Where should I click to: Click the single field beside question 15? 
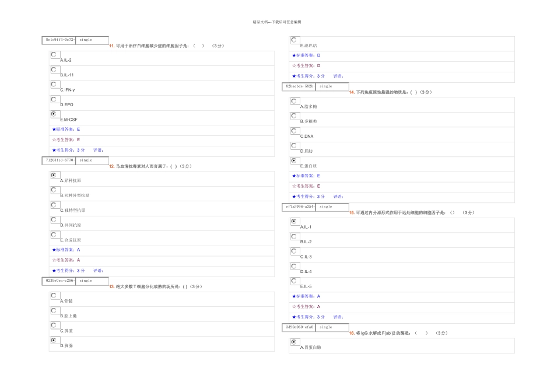(x=332, y=206)
